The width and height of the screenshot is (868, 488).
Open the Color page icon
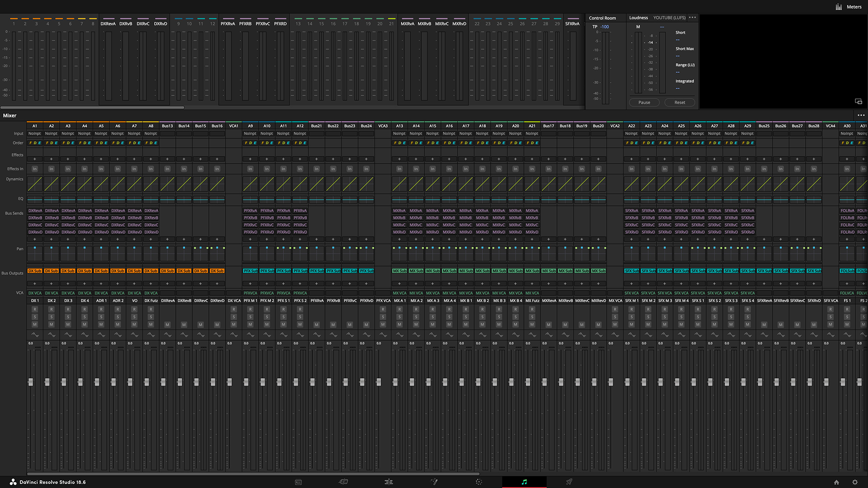coord(479,482)
